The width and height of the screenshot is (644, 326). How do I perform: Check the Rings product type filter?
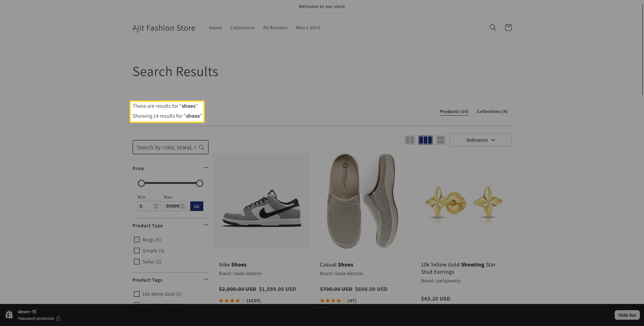click(x=137, y=240)
